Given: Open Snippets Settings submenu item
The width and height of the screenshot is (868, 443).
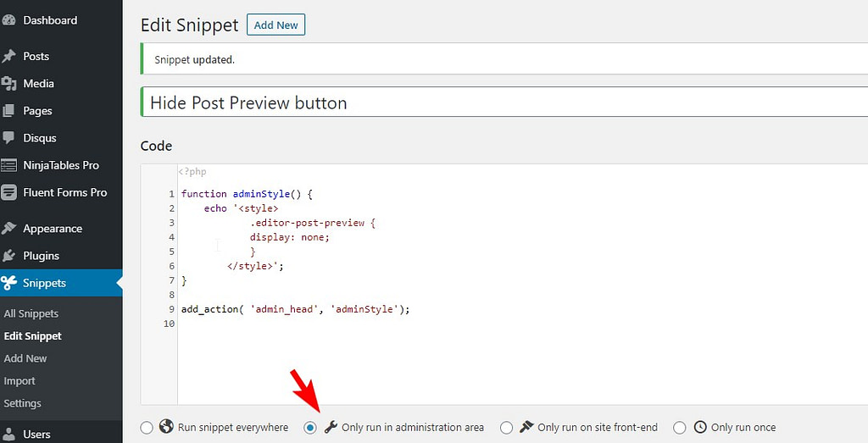Looking at the screenshot, I should [x=22, y=403].
